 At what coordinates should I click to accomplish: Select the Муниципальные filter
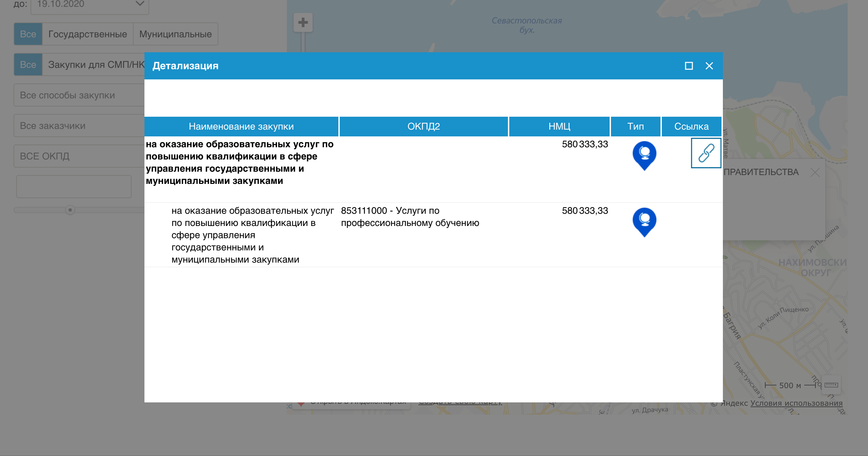pyautogui.click(x=175, y=34)
